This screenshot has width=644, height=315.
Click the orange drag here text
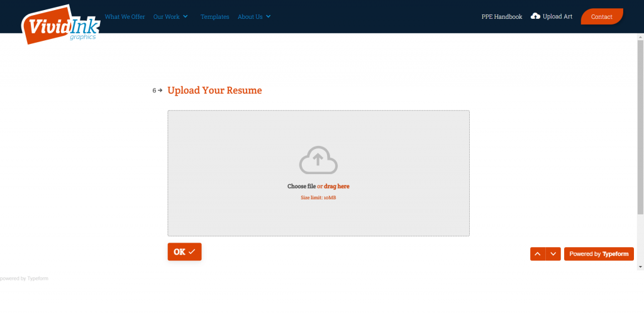(x=336, y=187)
